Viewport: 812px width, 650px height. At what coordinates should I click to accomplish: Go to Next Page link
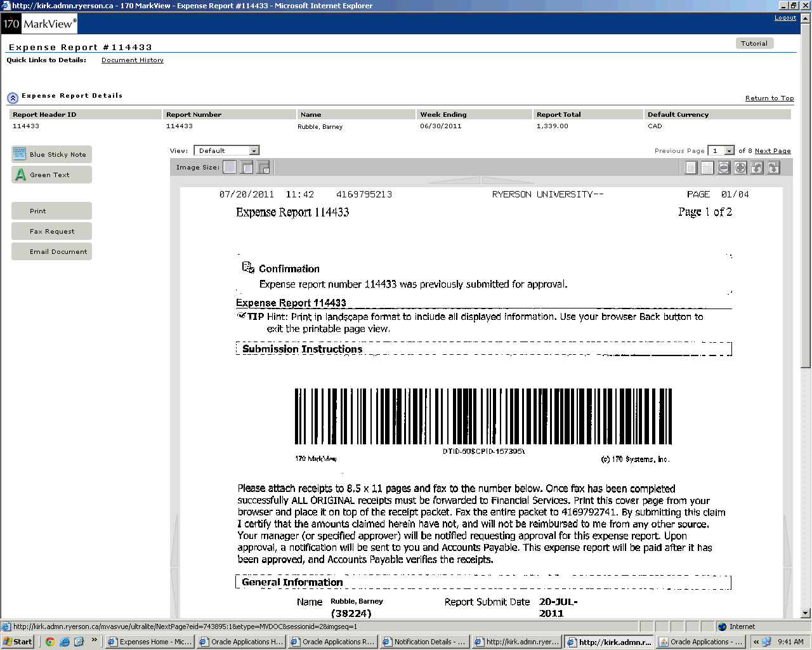(773, 151)
